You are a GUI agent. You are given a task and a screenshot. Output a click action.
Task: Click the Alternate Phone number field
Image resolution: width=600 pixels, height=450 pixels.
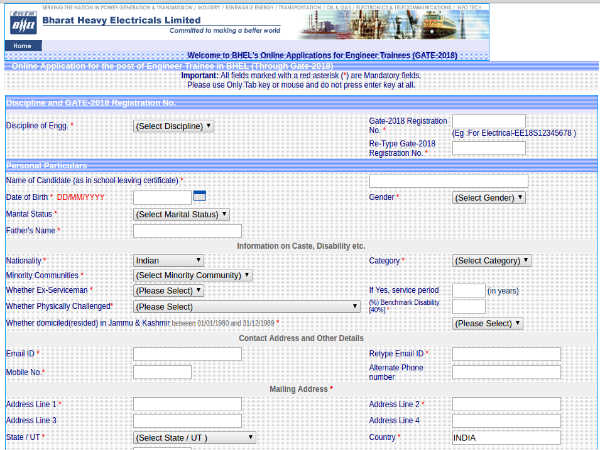pos(506,372)
